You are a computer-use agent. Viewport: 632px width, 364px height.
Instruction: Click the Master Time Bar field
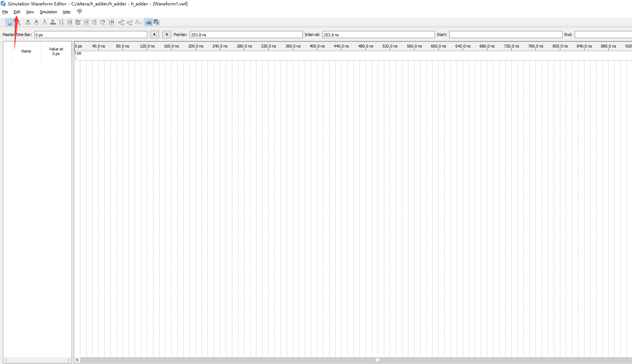tap(91, 35)
